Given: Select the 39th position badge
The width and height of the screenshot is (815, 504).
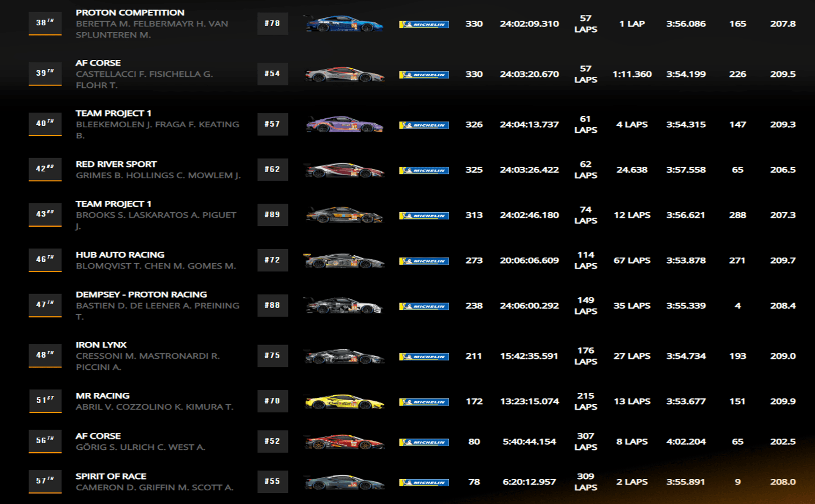Looking at the screenshot, I should pos(45,74).
